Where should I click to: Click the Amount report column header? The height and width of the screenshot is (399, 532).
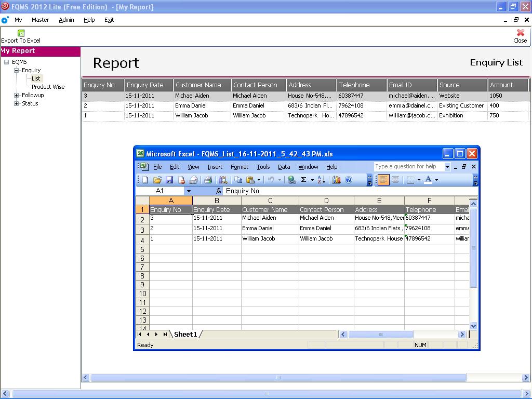pos(508,85)
